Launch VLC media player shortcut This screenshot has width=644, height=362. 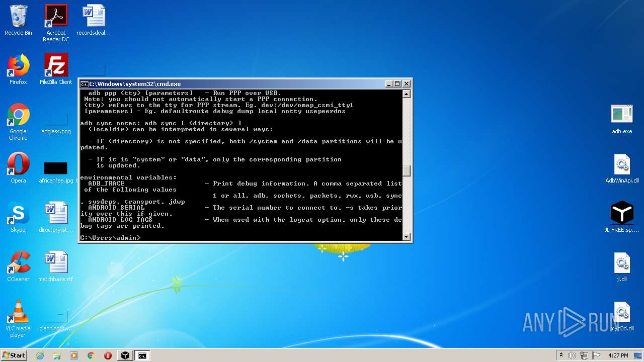click(x=18, y=319)
